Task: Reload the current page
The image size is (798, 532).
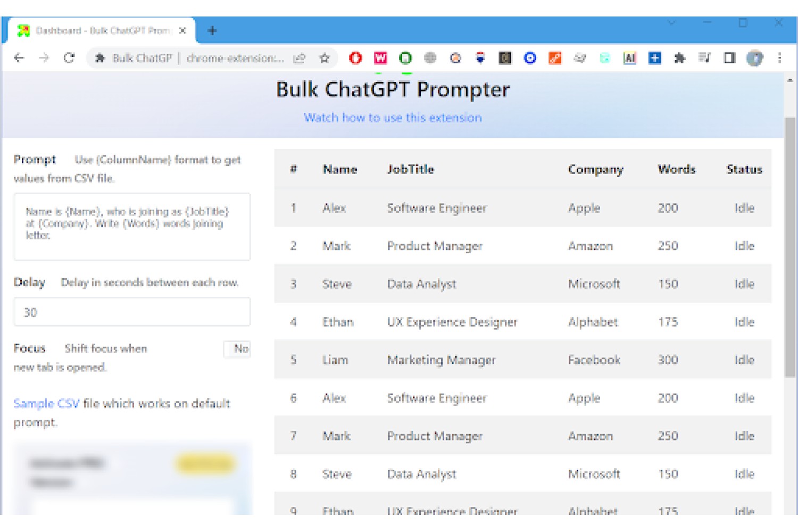Action: [x=69, y=58]
